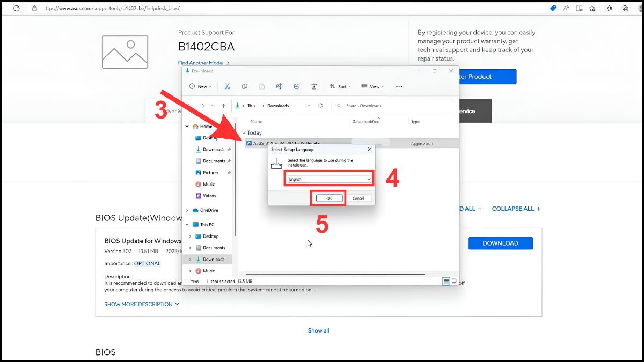The height and width of the screenshot is (362, 644).
Task: Add page to favorites star icon
Action: [x=592, y=8]
